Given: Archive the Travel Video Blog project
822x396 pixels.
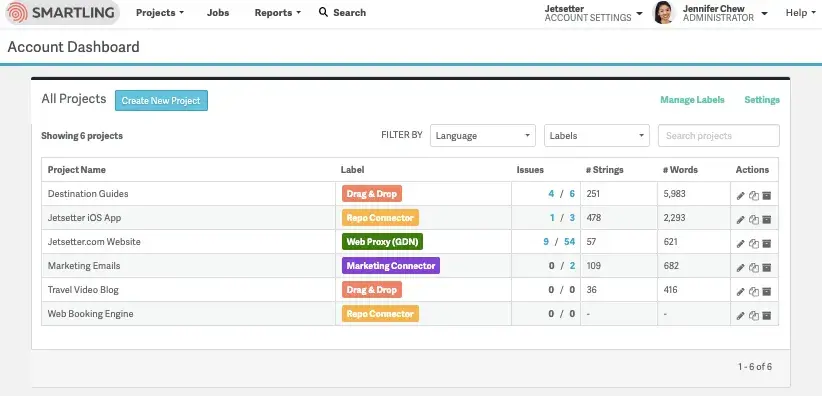Looking at the screenshot, I should pos(766,292).
